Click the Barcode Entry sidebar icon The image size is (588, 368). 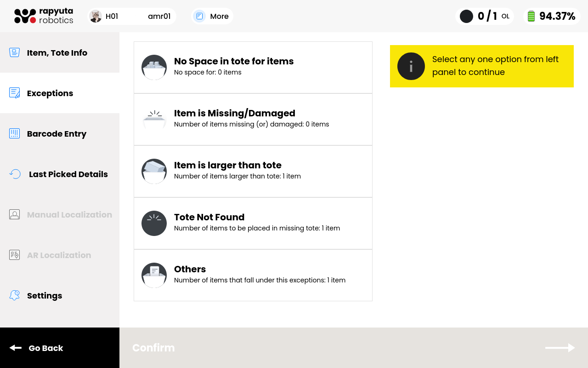[x=15, y=133]
